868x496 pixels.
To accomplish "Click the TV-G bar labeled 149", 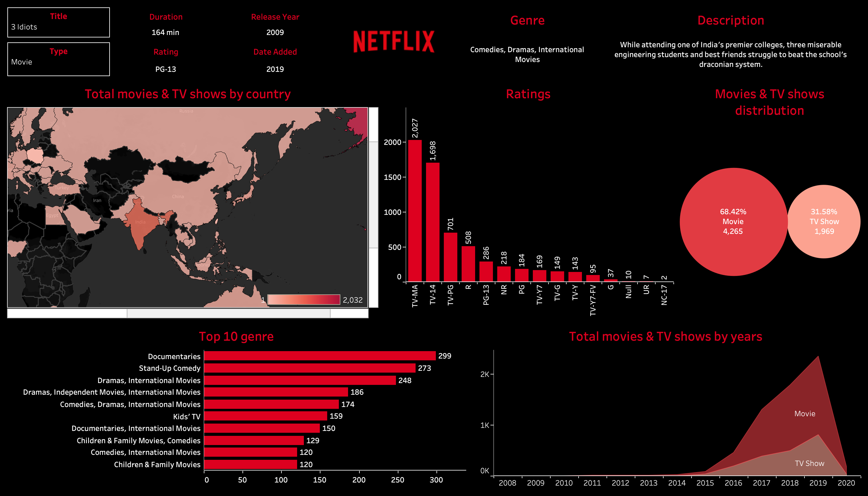I will click(557, 277).
